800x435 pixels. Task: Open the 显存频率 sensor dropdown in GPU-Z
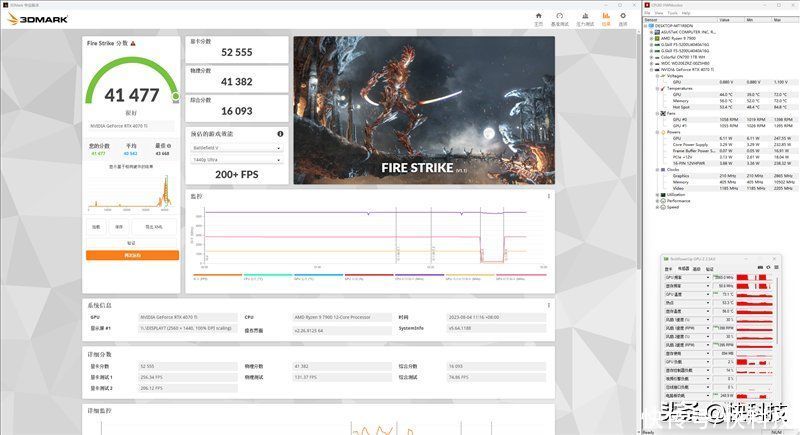click(708, 286)
